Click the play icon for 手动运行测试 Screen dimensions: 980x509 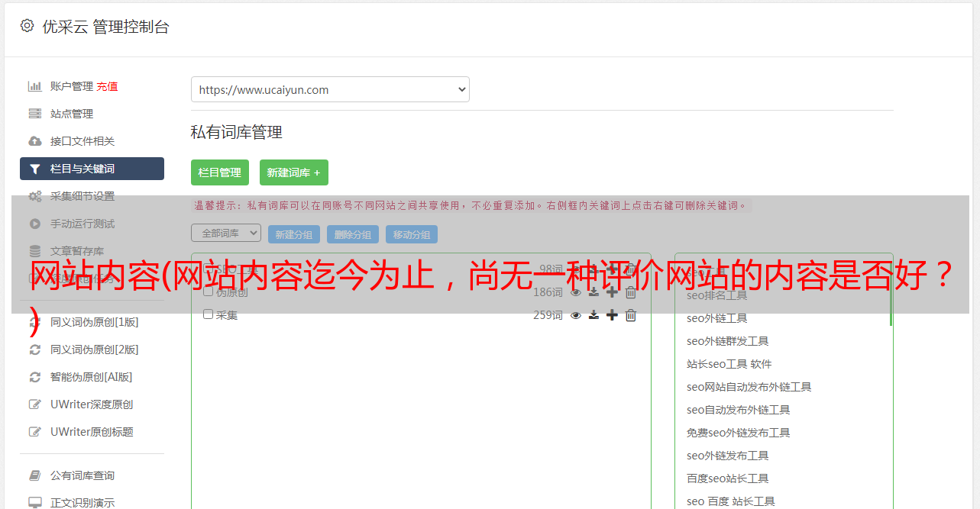pos(35,224)
